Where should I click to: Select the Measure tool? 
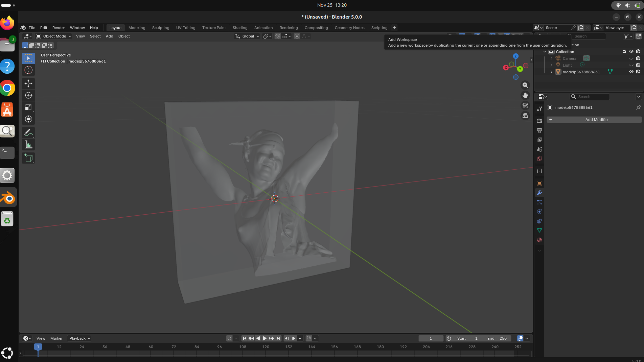tap(28, 145)
